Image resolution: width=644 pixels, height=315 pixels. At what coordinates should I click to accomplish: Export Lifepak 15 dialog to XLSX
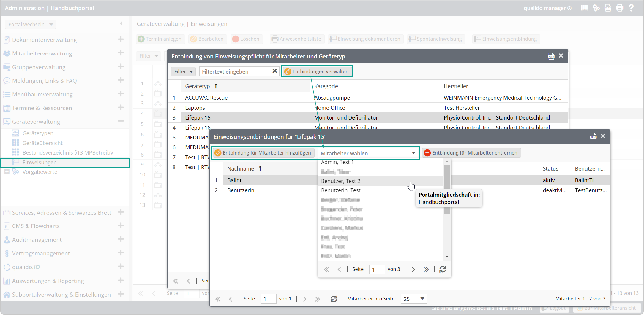[593, 136]
